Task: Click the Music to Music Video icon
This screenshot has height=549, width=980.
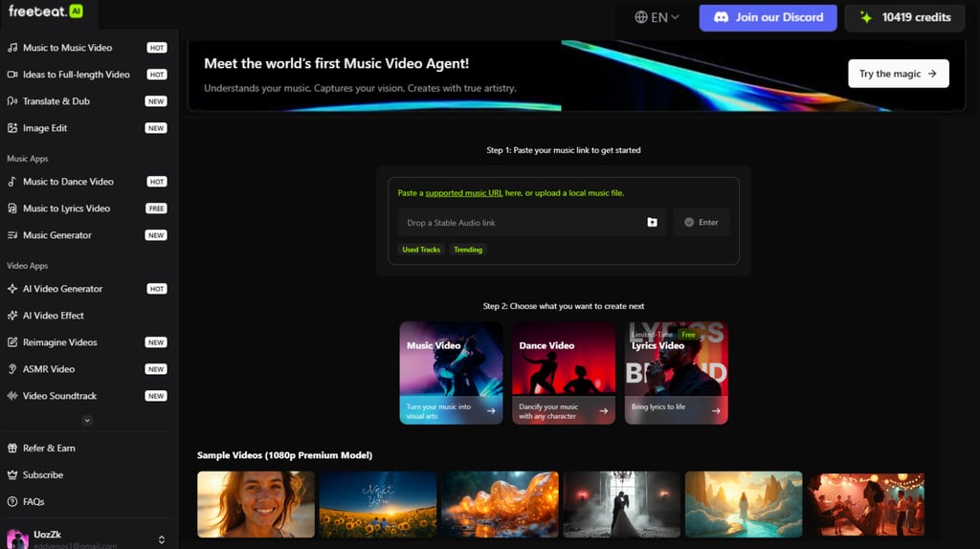Action: coord(11,48)
